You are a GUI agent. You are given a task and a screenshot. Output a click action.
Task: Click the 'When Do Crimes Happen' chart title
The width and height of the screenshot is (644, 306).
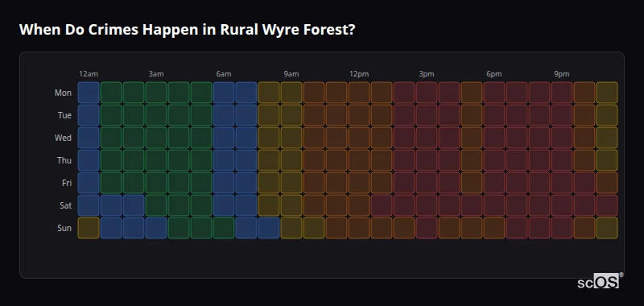pos(187,30)
